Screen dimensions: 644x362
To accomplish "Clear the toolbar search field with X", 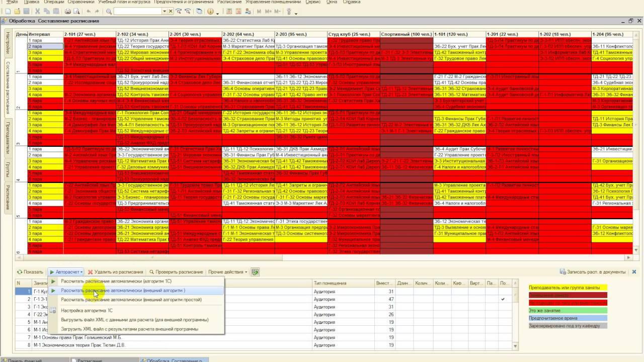I will 171,11.
